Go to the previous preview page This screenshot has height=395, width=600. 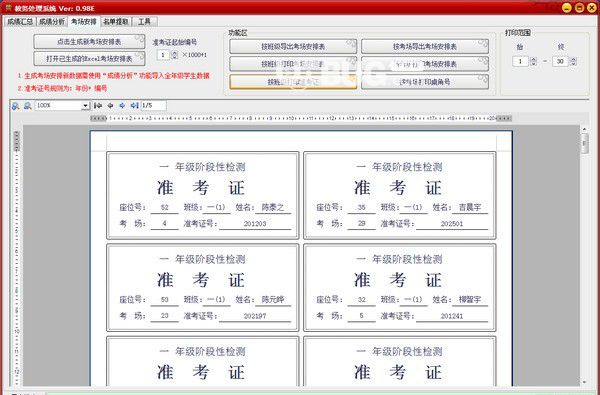click(x=110, y=105)
